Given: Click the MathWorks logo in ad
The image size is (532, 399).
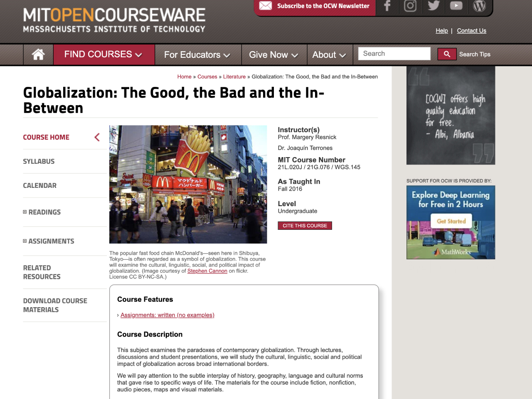Looking at the screenshot, I should click(453, 252).
